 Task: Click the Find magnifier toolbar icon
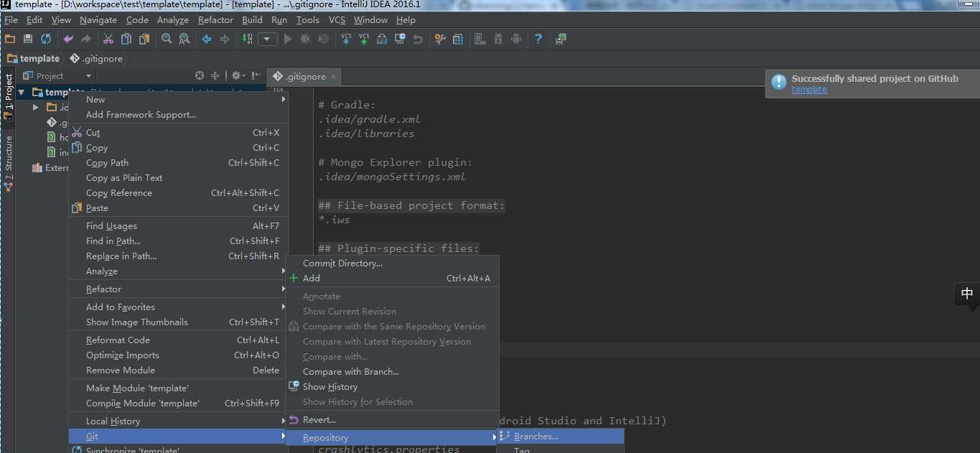coord(167,39)
